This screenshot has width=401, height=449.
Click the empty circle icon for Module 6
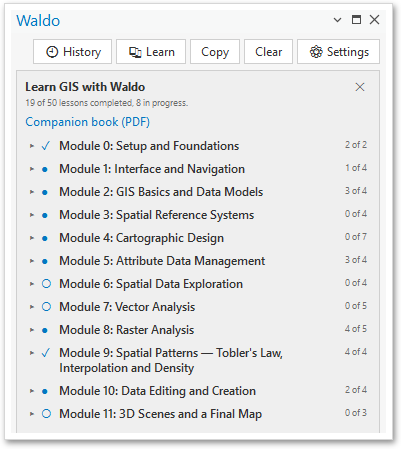coord(46,284)
